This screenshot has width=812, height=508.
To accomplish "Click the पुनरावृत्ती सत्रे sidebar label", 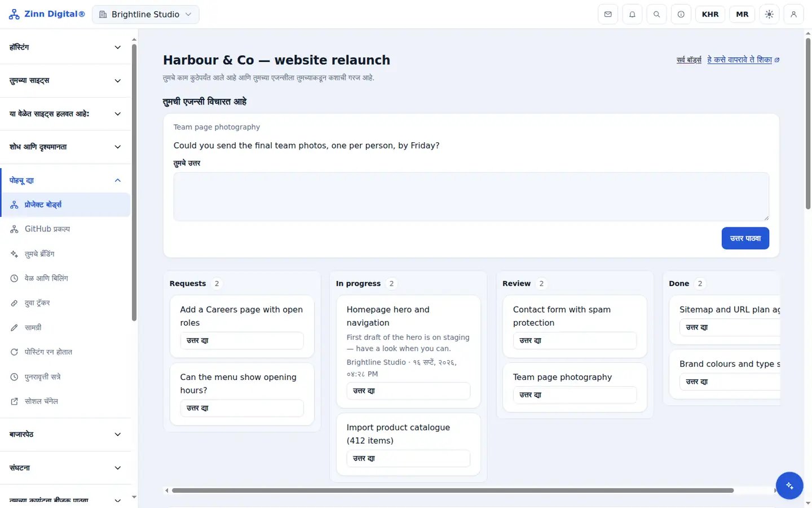I will [43, 376].
